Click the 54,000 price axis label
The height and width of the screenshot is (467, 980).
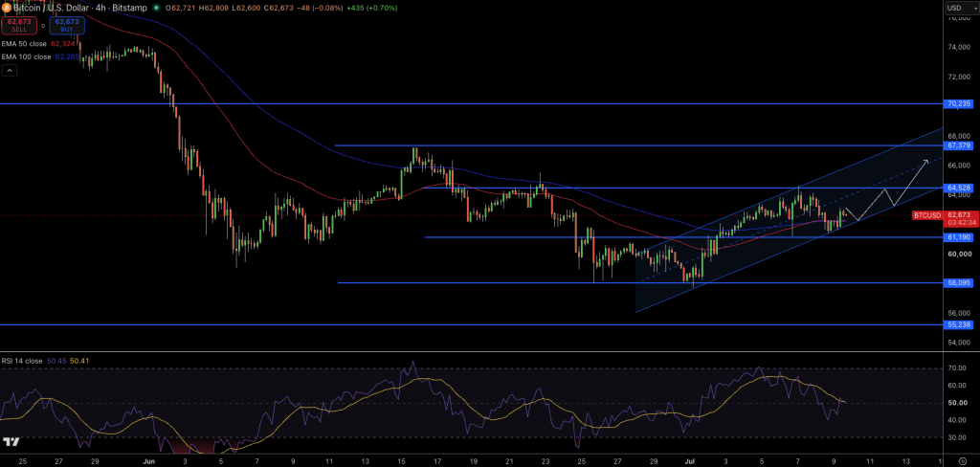958,343
